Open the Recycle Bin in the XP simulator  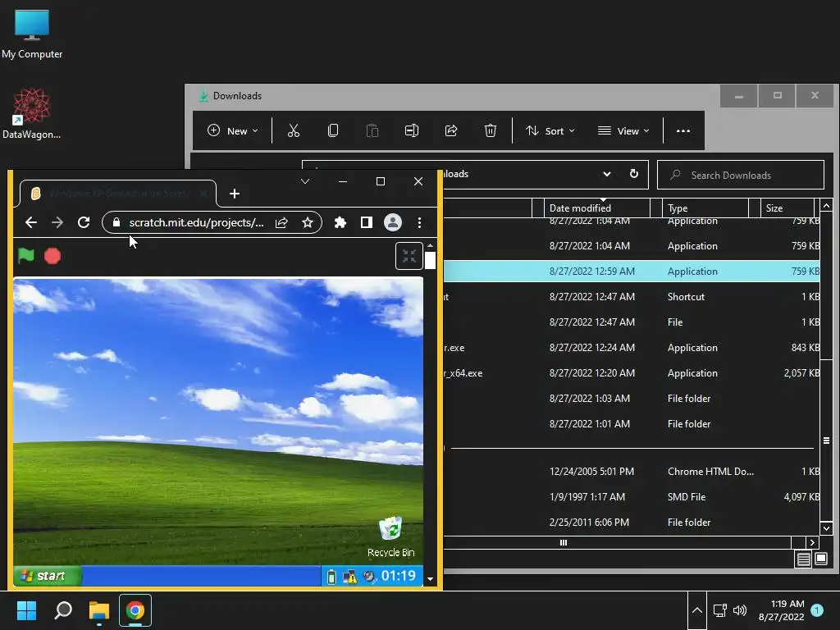pyautogui.click(x=391, y=536)
